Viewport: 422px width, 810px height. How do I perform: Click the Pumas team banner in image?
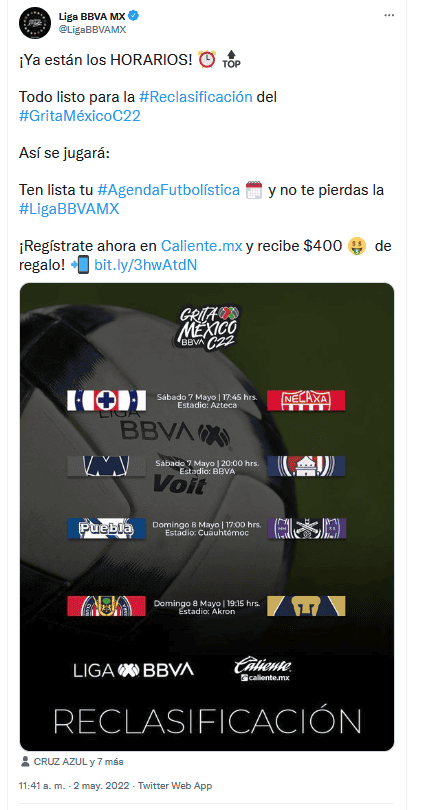(306, 605)
